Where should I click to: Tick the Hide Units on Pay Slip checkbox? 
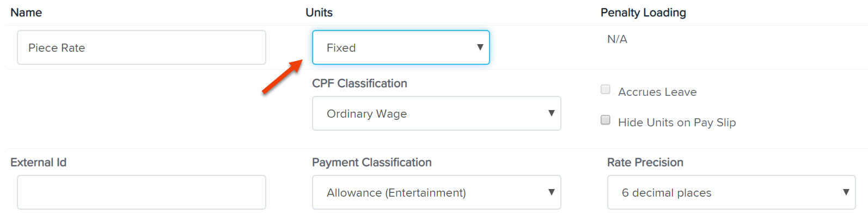[x=605, y=120]
